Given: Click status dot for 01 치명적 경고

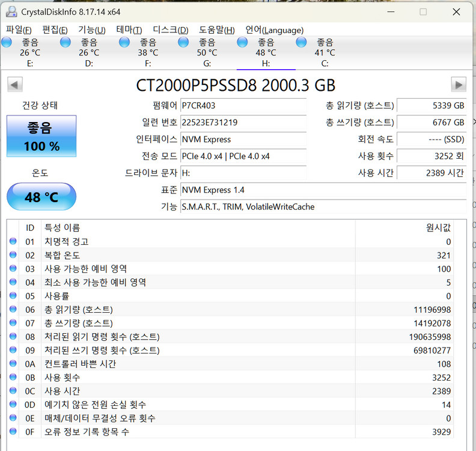Looking at the screenshot, I should [13, 242].
